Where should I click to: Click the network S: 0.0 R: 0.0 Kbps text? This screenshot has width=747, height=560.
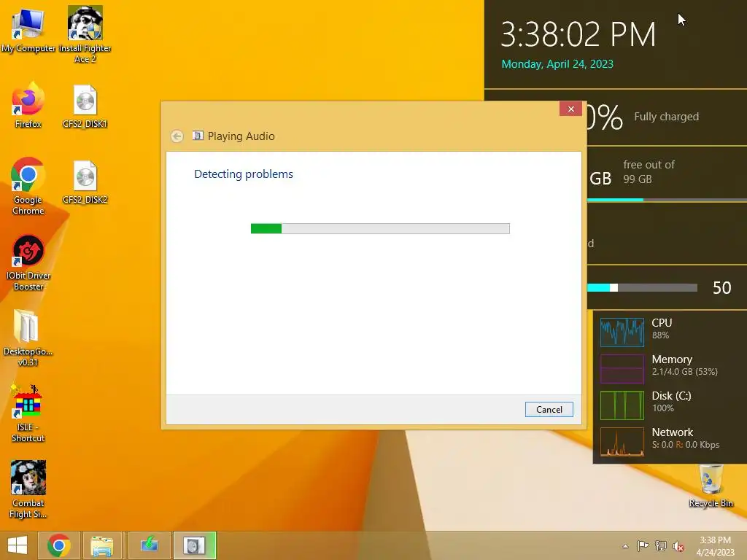(x=685, y=445)
